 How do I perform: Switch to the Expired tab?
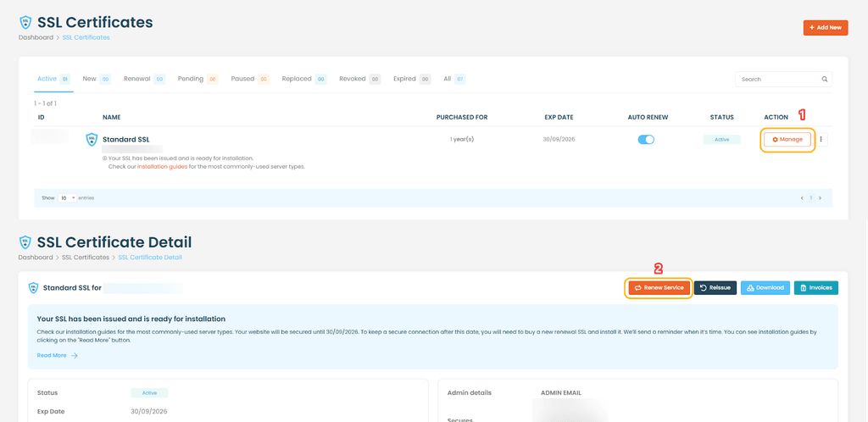click(412, 79)
